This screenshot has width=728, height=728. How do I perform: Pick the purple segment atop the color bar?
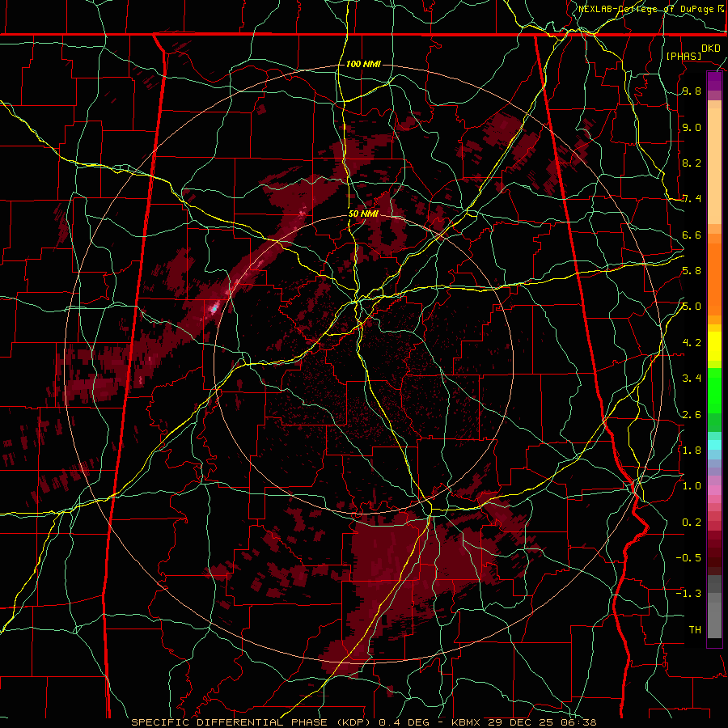point(714,81)
